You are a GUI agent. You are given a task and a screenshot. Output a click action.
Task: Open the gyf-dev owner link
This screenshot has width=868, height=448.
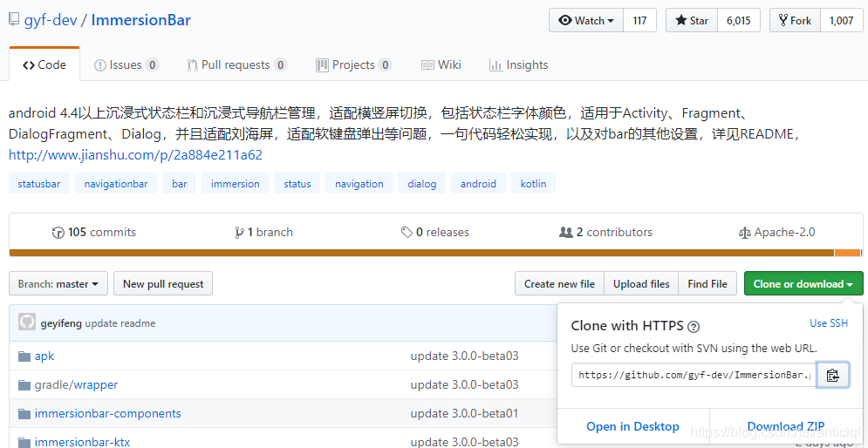pos(50,20)
